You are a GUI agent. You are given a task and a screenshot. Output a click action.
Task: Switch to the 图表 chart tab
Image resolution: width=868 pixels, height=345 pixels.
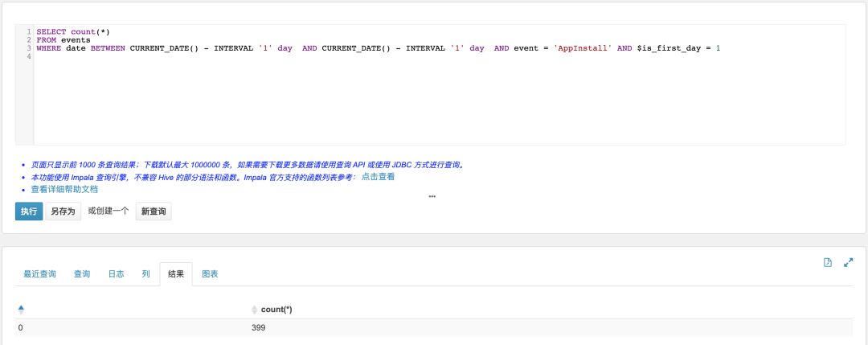(x=210, y=274)
